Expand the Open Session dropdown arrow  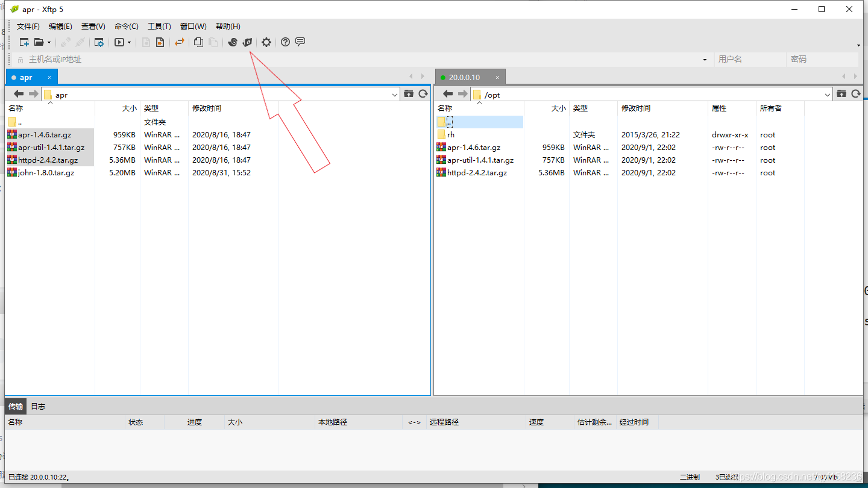[x=49, y=43]
